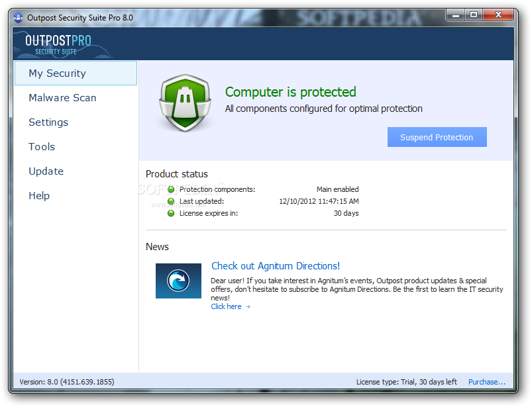Click the Outpost icon in the title bar
The width and height of the screenshot is (532, 407).
[19, 18]
